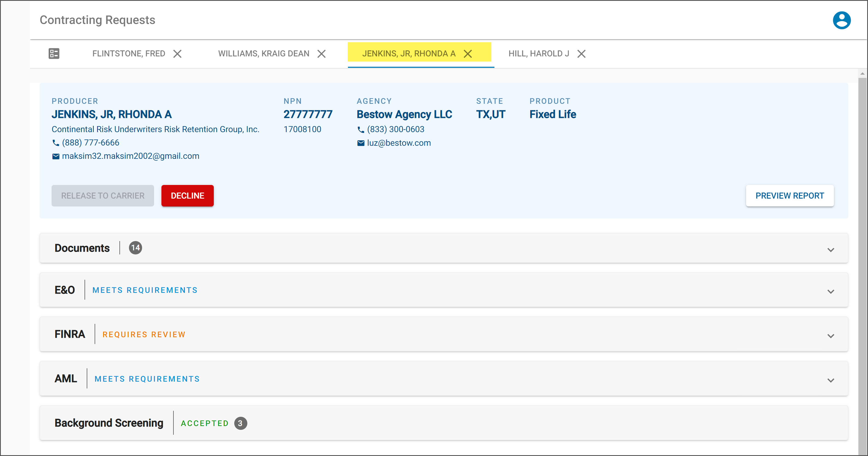Switch to the FLINTSTONE, FRED tab
The height and width of the screenshot is (456, 868).
[x=129, y=54]
